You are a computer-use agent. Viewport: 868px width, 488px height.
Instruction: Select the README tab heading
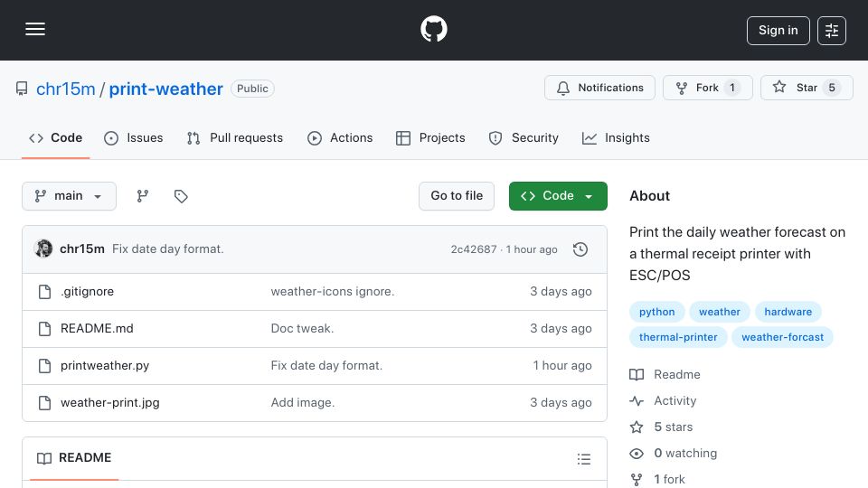[x=74, y=458]
